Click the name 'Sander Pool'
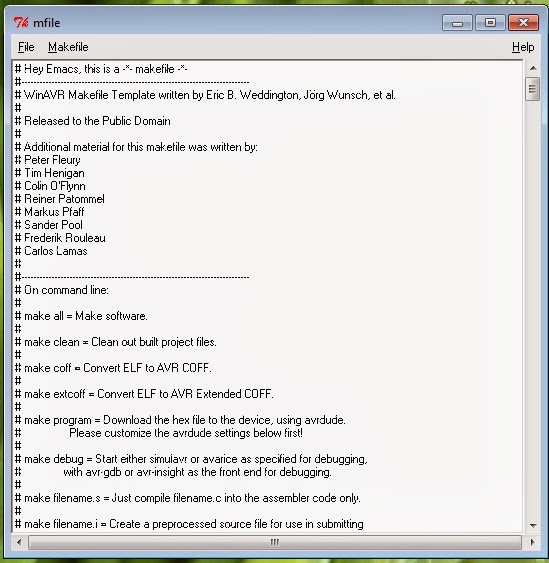549x563 pixels. click(x=53, y=225)
